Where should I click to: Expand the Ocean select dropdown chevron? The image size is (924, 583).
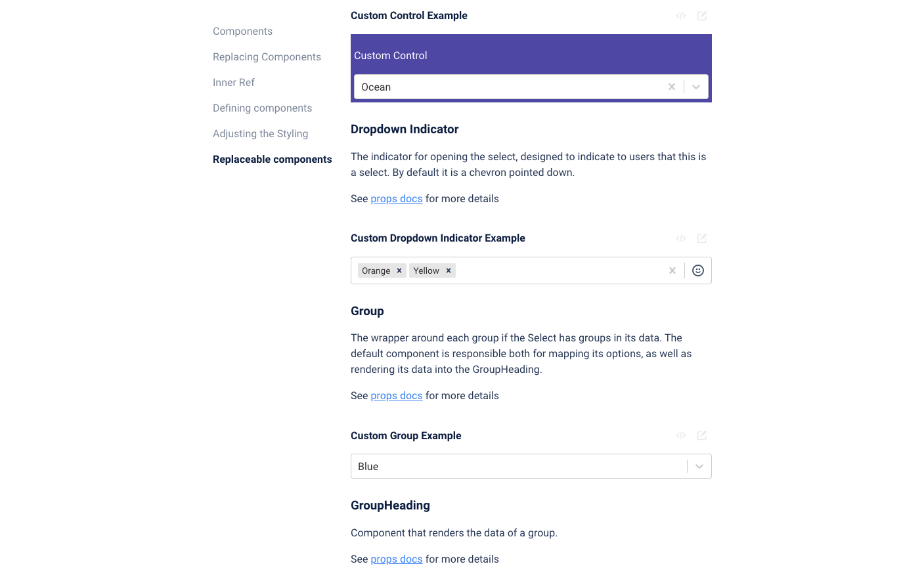pyautogui.click(x=696, y=87)
